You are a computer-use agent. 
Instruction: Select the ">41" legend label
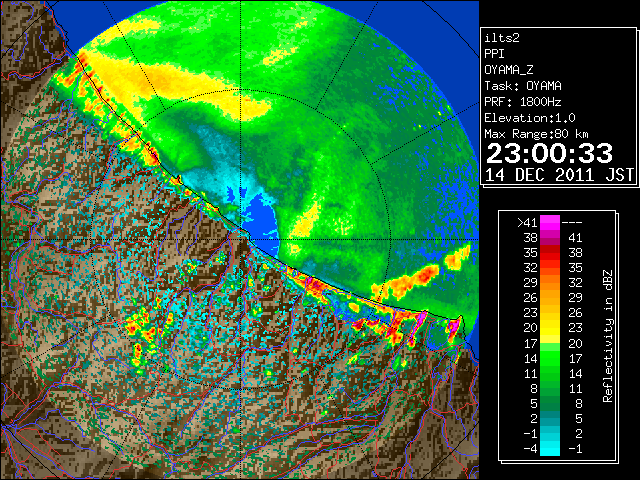(527, 223)
